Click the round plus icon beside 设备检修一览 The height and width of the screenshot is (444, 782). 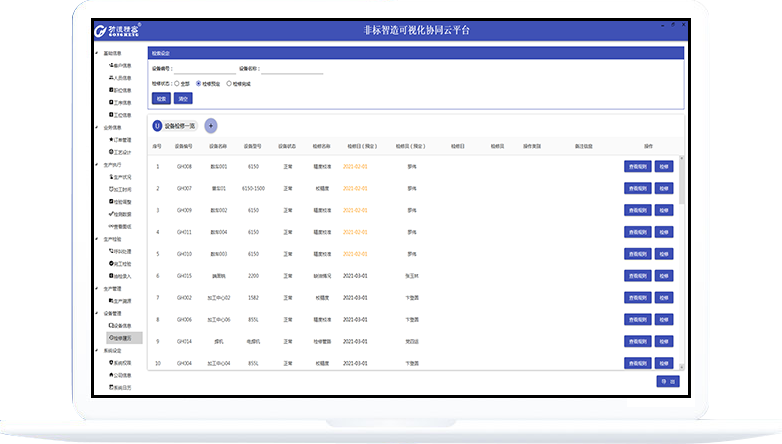211,126
